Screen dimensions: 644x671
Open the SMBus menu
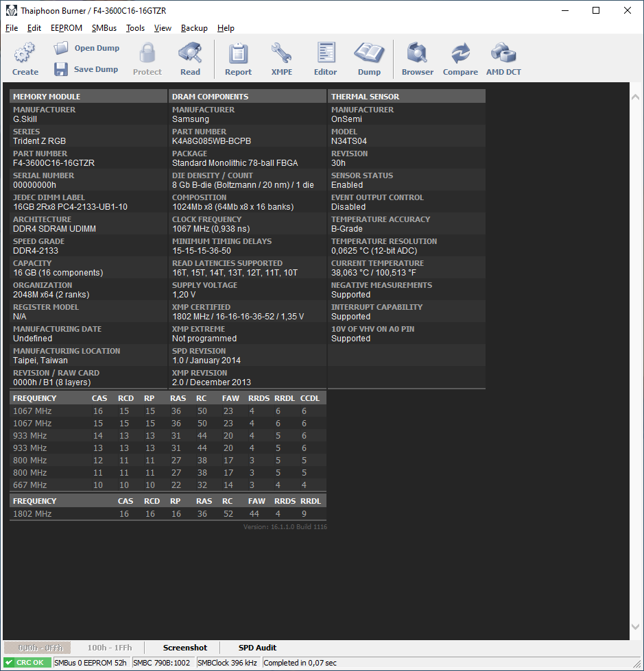[x=104, y=28]
